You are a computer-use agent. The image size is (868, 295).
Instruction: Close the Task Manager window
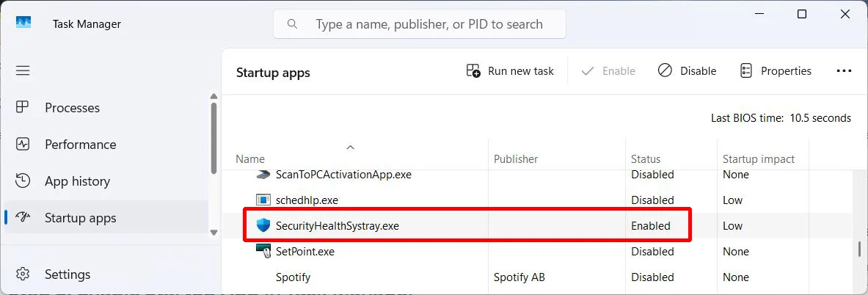click(845, 15)
